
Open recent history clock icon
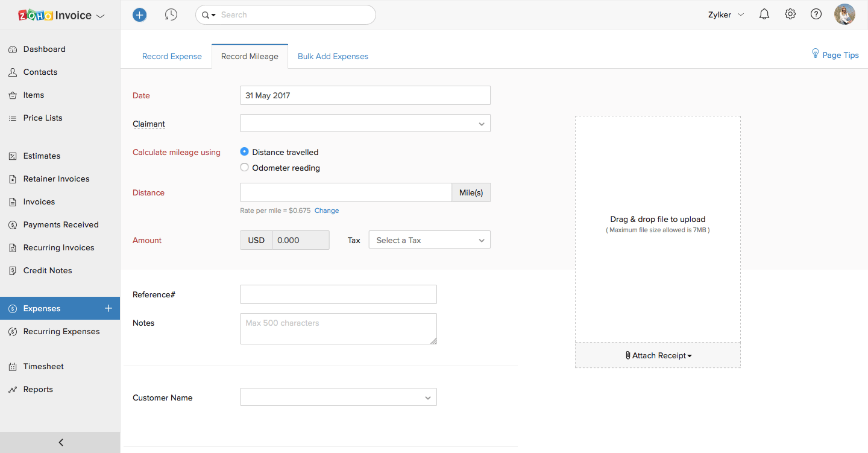tap(171, 15)
